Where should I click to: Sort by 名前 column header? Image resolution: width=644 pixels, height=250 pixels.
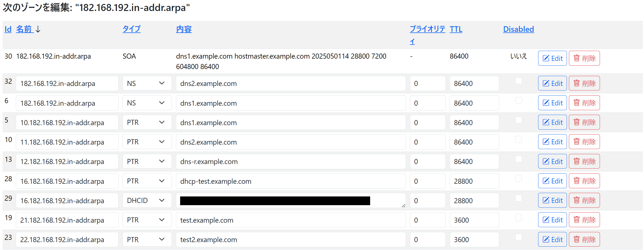(25, 29)
